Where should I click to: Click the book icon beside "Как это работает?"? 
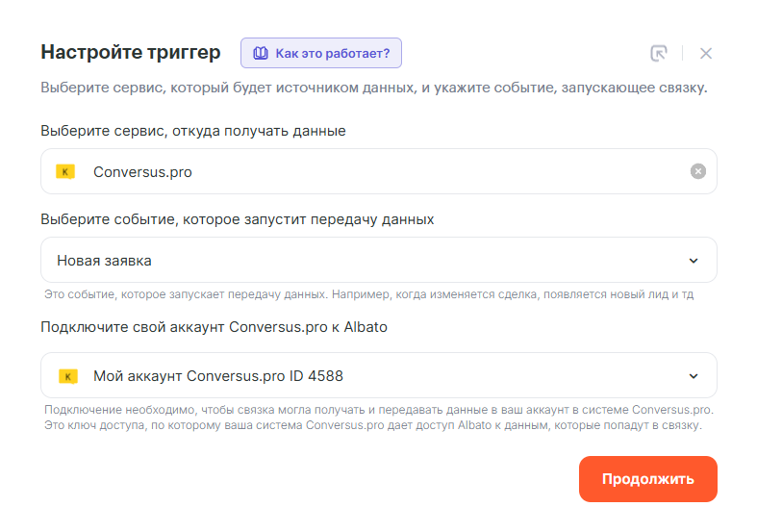click(260, 54)
